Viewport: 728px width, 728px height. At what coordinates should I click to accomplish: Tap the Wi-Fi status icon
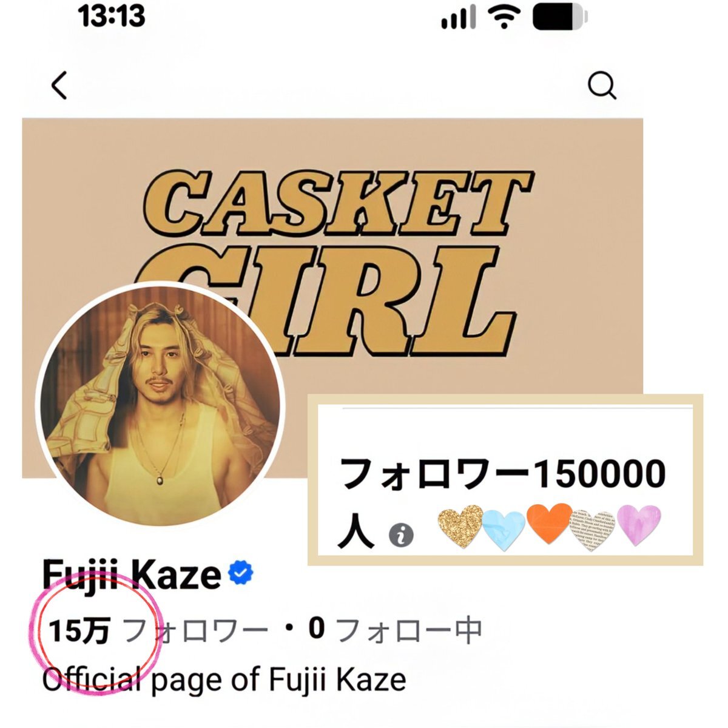[x=504, y=18]
